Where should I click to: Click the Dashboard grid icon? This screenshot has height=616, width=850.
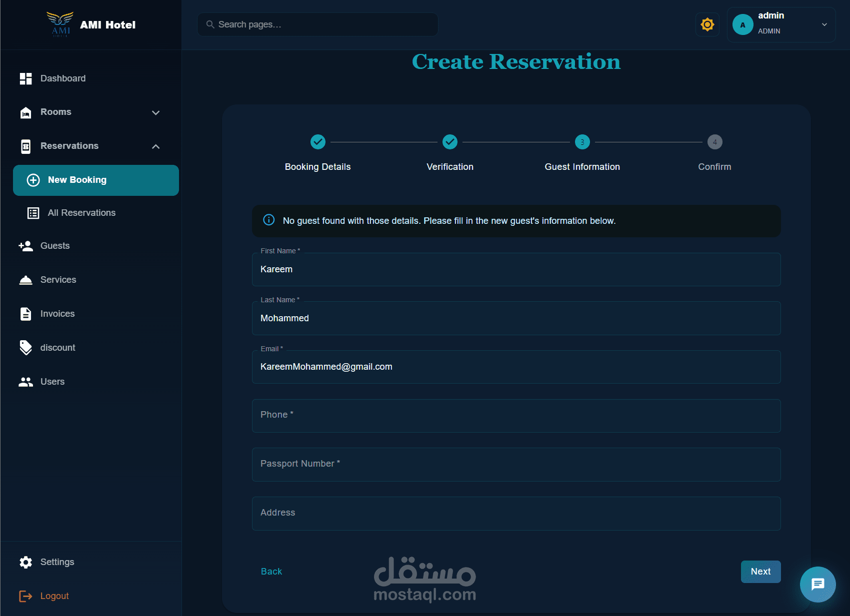point(25,78)
